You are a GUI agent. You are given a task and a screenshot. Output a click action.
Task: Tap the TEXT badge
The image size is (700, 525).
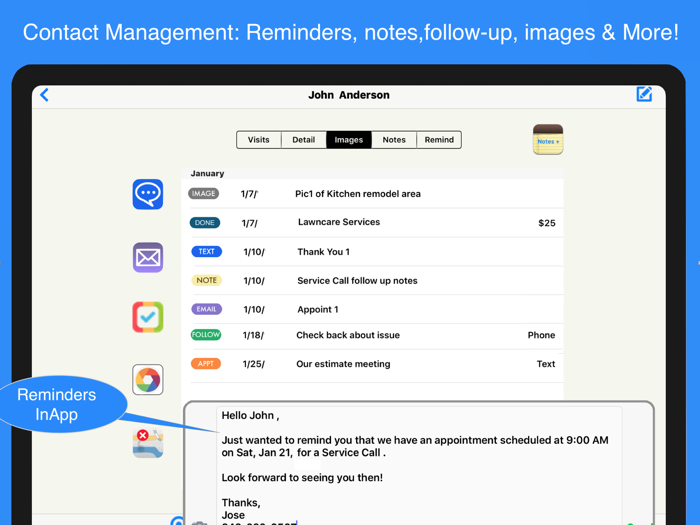click(206, 251)
